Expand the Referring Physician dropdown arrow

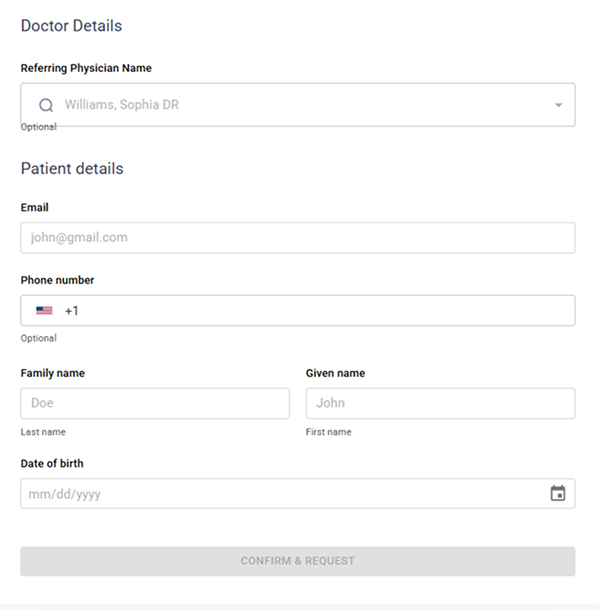[558, 105]
